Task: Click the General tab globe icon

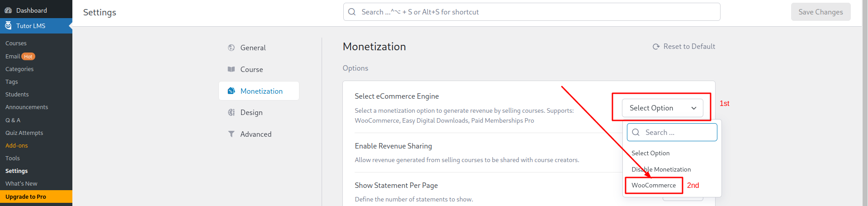Action: click(x=231, y=48)
